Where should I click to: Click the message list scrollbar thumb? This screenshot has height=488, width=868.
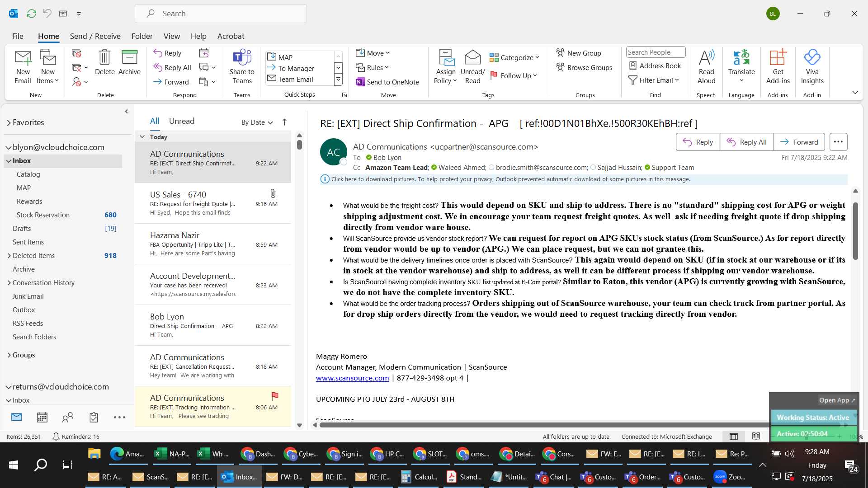[299, 145]
